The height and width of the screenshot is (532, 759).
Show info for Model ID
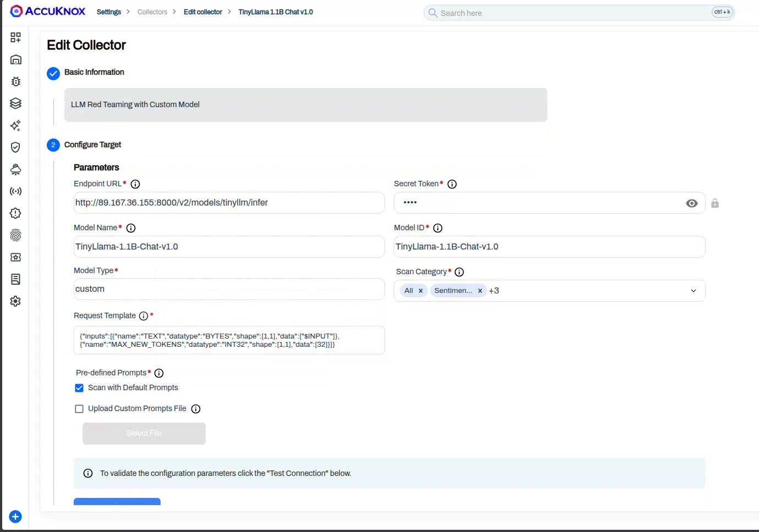click(x=438, y=228)
